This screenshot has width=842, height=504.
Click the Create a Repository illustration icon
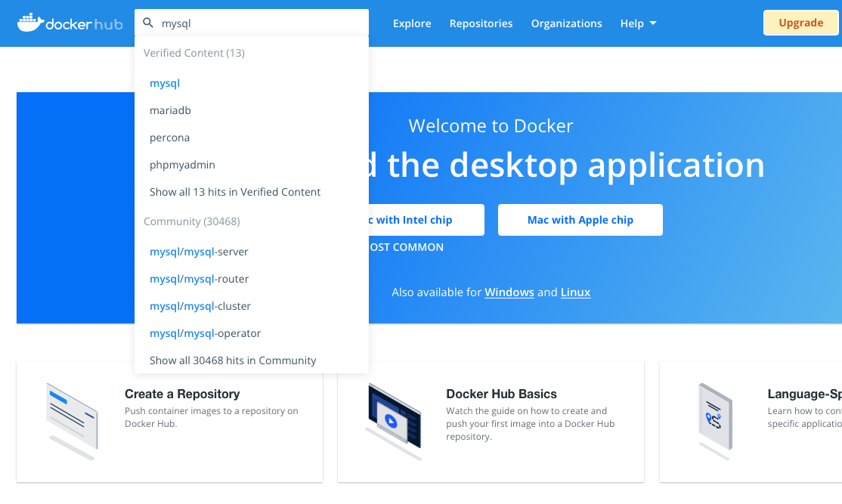pyautogui.click(x=73, y=421)
